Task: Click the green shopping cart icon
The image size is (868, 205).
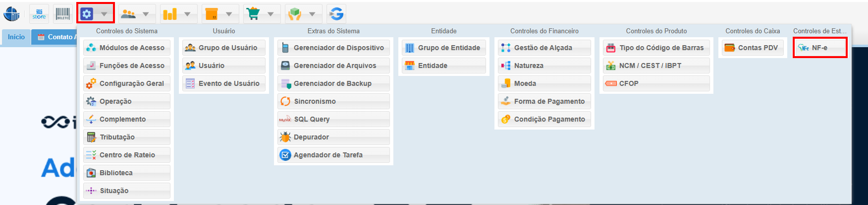Action: pyautogui.click(x=253, y=14)
